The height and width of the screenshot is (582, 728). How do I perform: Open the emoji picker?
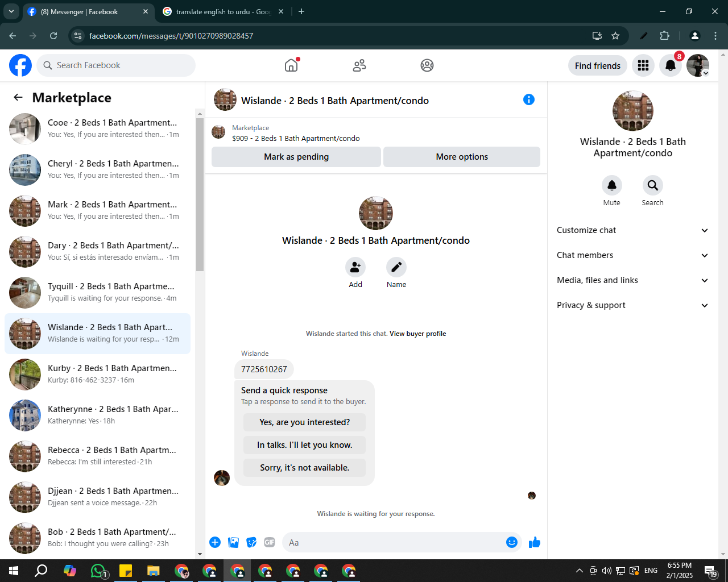coord(512,542)
